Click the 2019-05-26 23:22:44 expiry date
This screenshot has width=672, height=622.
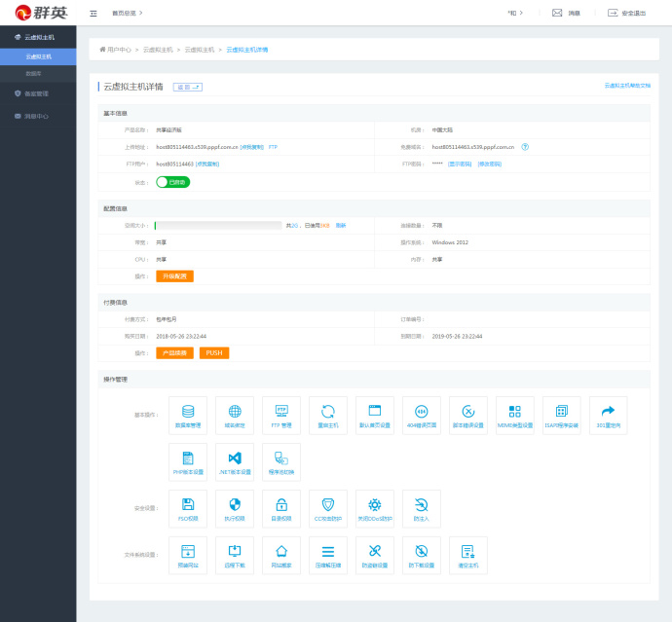[x=457, y=336]
